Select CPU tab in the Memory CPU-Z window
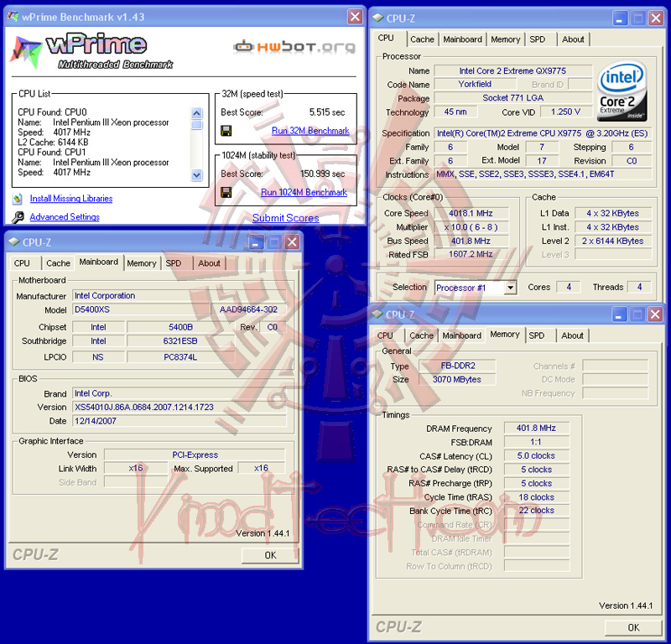671x644 pixels. click(x=385, y=335)
